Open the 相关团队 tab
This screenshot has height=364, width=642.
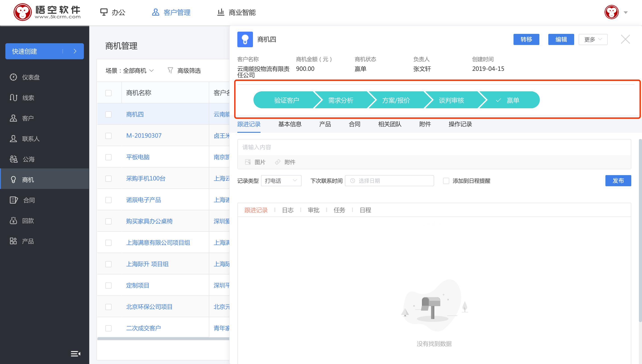pos(390,124)
